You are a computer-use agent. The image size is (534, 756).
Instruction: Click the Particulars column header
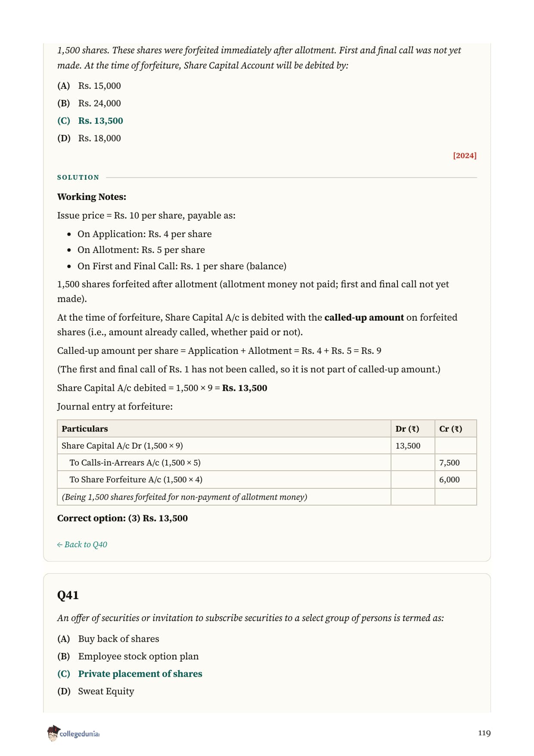click(85, 429)
